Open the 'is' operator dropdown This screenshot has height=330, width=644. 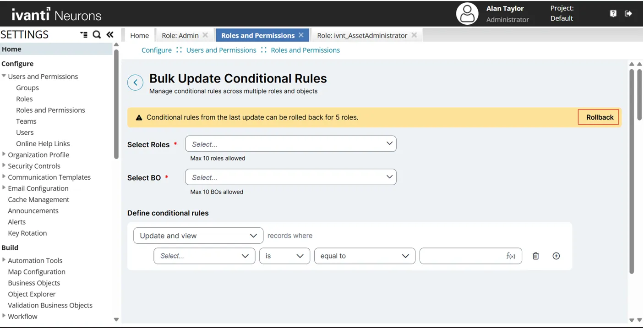(284, 256)
